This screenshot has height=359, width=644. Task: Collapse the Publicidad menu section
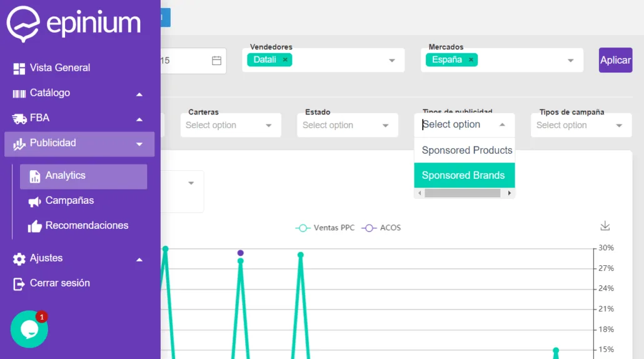click(x=139, y=144)
